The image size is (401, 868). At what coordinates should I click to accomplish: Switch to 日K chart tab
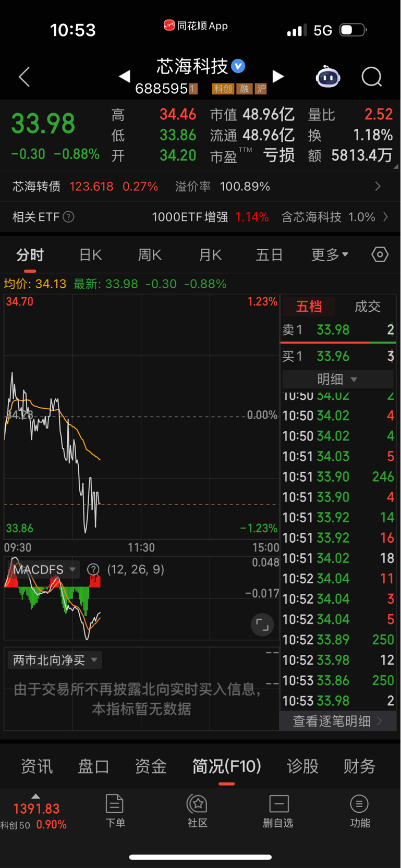point(90,255)
